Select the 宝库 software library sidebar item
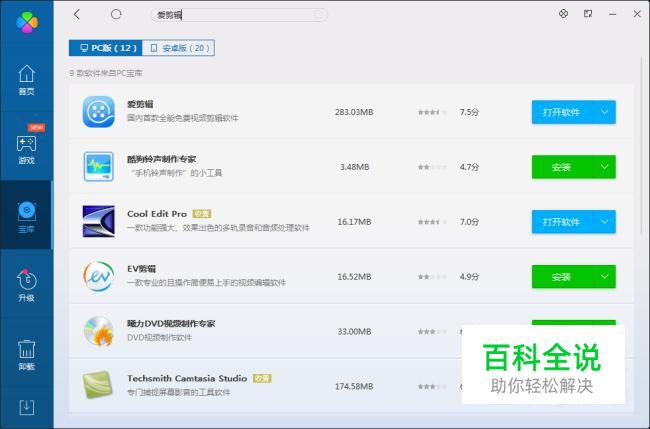650x429 pixels. [27, 217]
